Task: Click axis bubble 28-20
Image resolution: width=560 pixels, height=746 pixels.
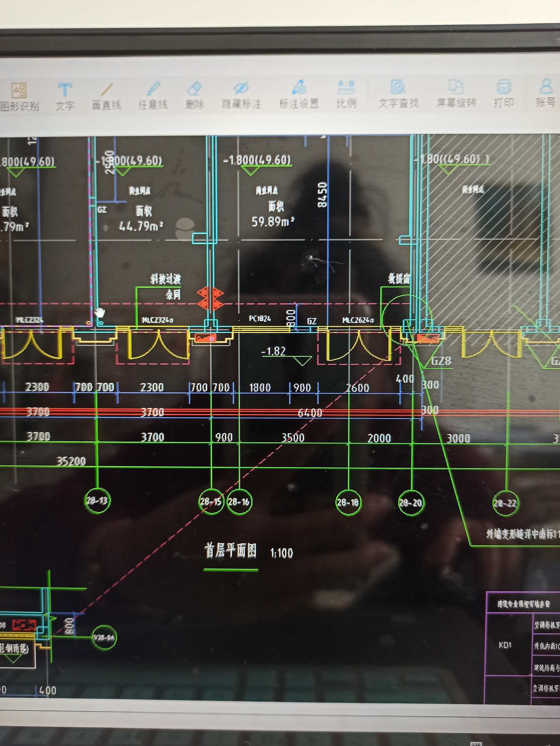Action: (x=411, y=503)
